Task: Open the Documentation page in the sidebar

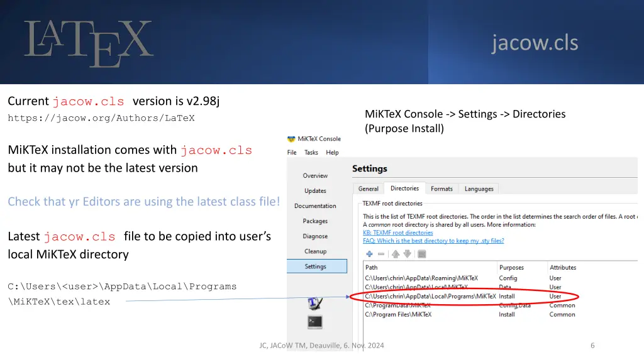Action: pyautogui.click(x=316, y=206)
